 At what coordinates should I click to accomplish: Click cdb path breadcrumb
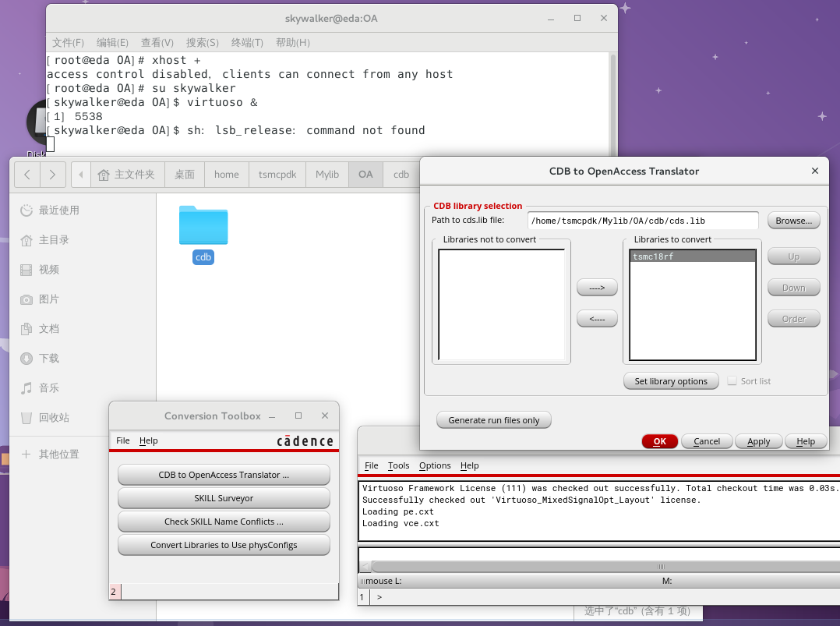click(x=401, y=174)
